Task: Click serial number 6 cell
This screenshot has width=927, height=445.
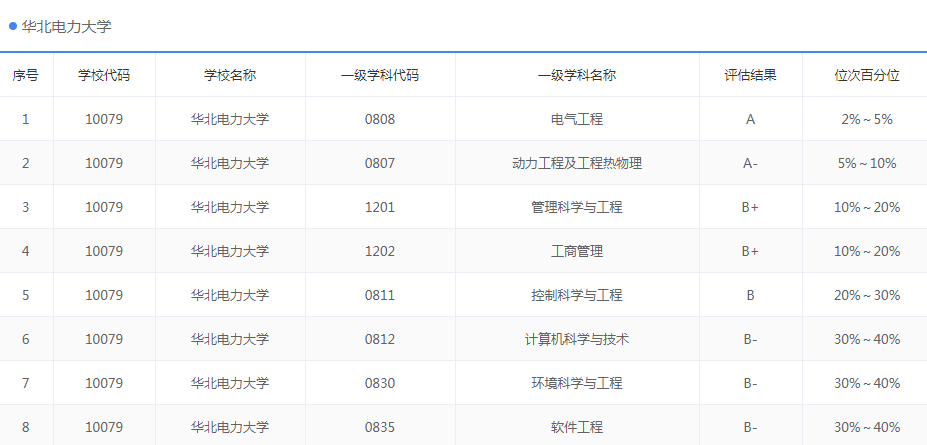Action: [x=25, y=339]
